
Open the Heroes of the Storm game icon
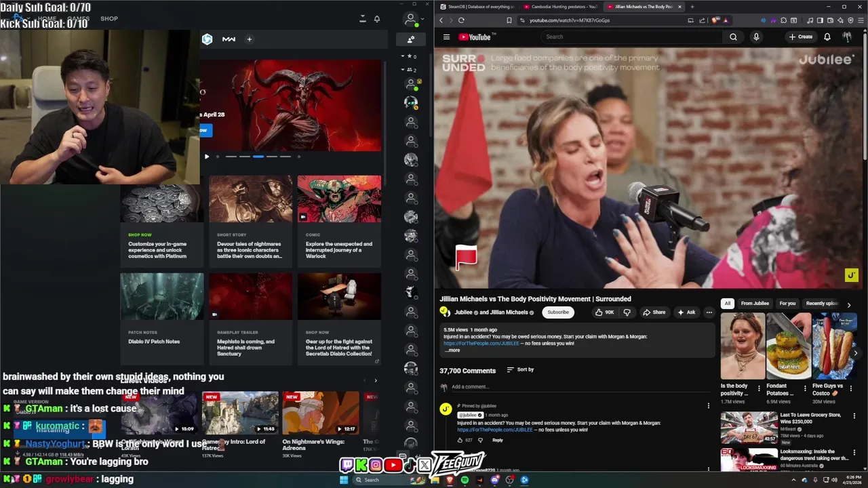(x=207, y=39)
